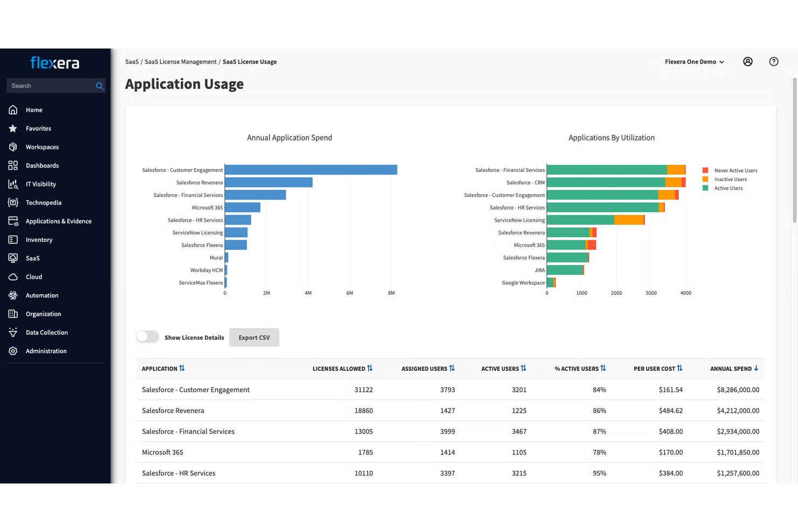
Task: Sort by Licenses Allowed arrows
Action: coord(370,368)
